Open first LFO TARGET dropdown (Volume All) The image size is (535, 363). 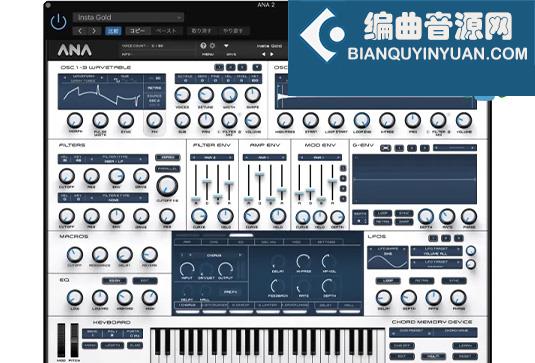point(436,251)
